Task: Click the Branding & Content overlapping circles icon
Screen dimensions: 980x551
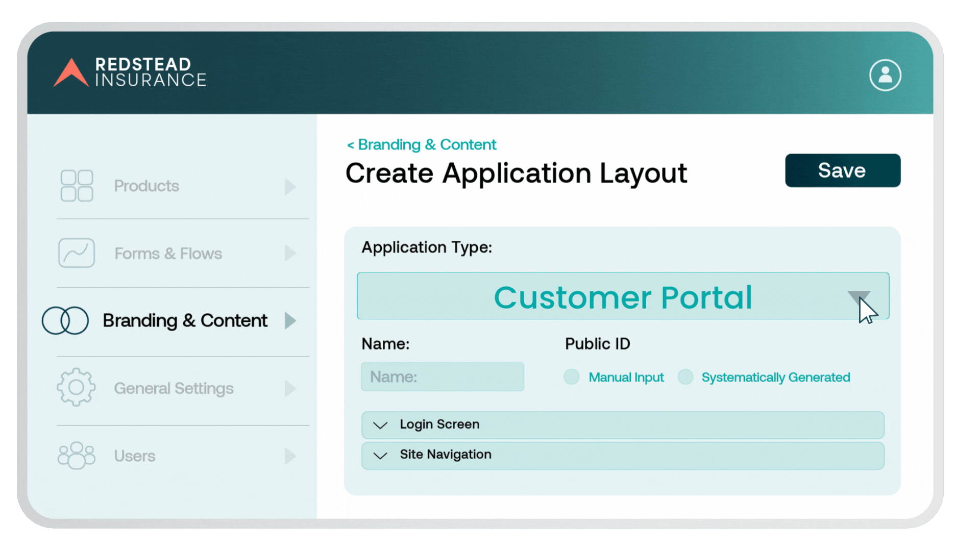Action: click(65, 320)
